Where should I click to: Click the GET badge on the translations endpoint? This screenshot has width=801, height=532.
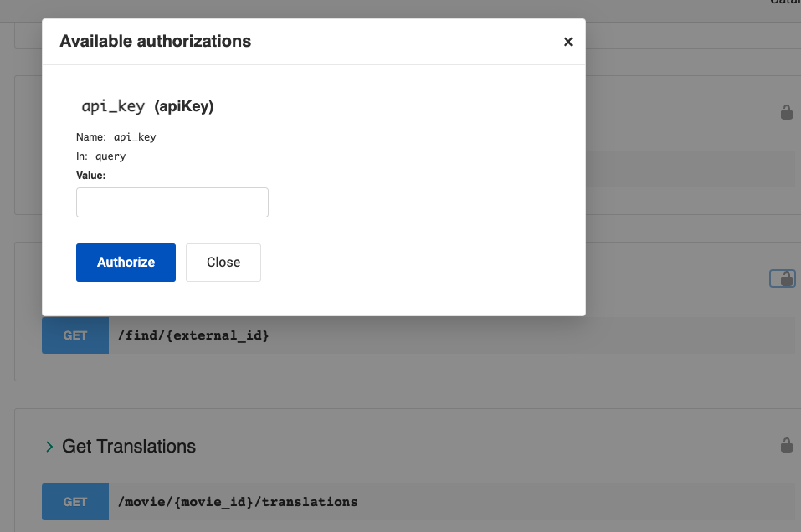[x=74, y=501]
